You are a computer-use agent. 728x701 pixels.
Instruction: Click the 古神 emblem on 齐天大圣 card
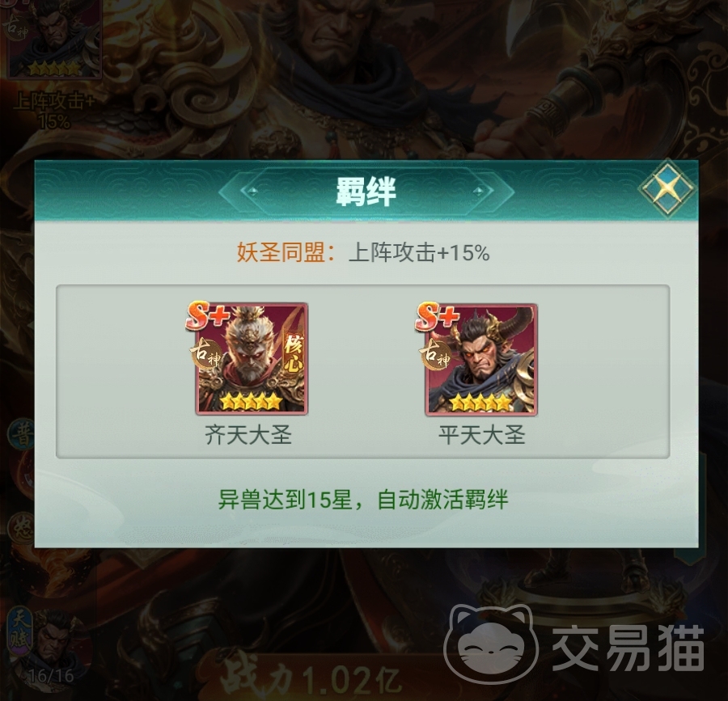(205, 354)
